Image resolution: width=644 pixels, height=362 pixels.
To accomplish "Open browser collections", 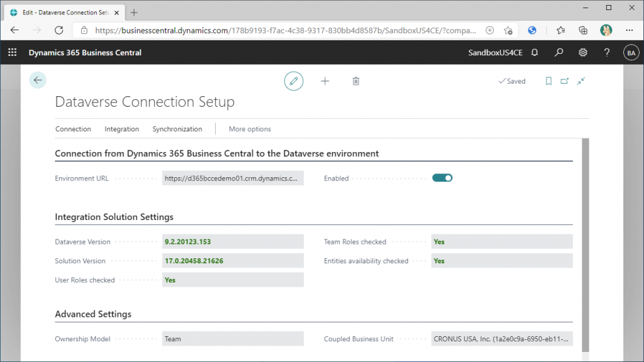I will tap(583, 30).
